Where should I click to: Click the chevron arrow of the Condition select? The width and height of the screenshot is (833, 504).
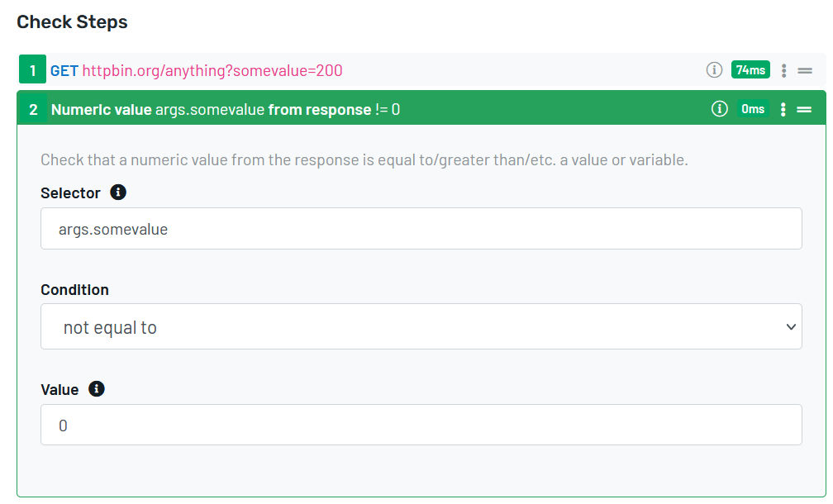click(790, 326)
